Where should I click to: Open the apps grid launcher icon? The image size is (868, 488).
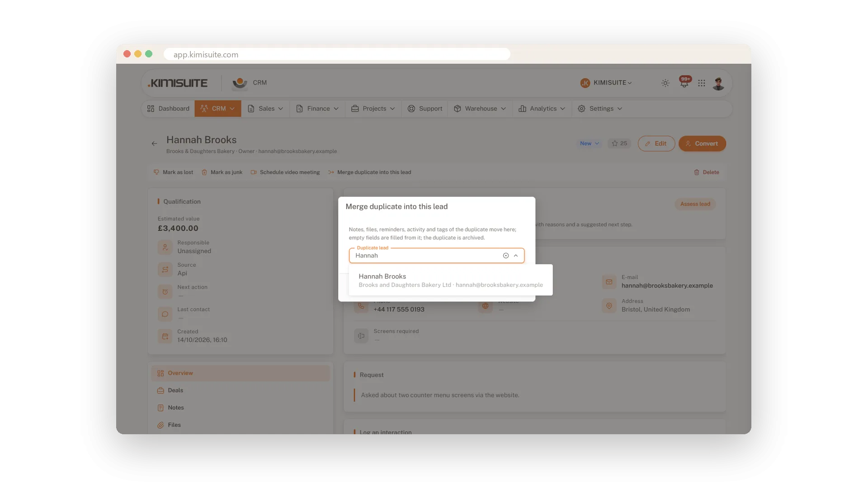pos(701,83)
